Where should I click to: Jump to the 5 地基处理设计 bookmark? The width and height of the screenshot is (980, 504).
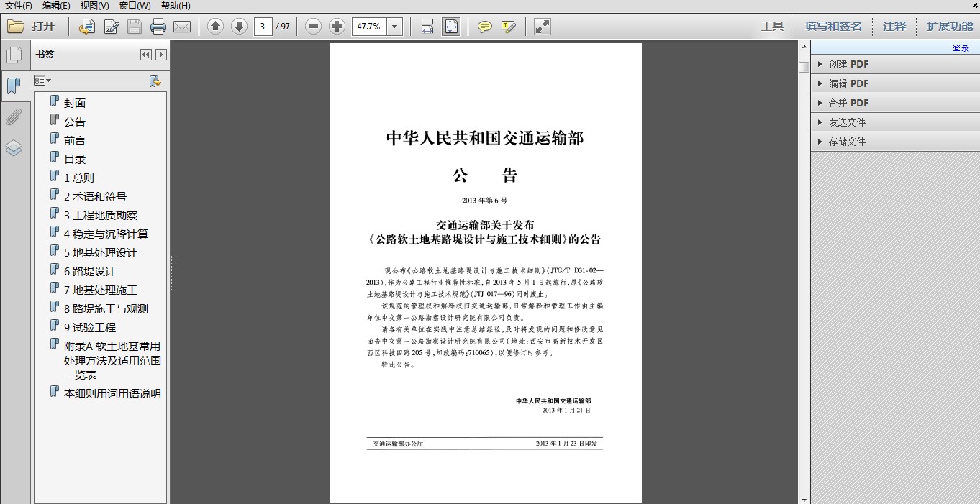pyautogui.click(x=100, y=252)
